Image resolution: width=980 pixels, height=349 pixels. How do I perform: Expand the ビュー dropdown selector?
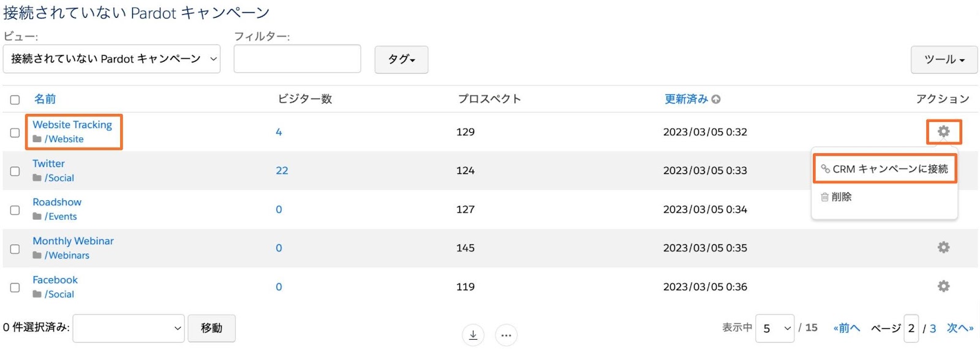(111, 59)
